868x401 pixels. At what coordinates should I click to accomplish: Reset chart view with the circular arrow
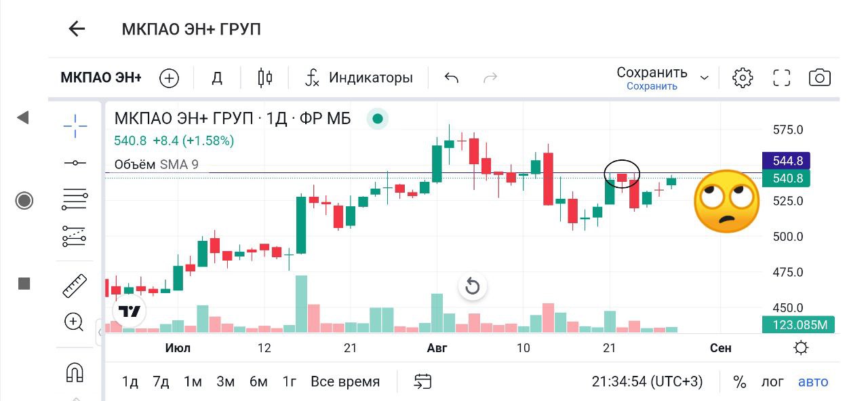pyautogui.click(x=473, y=286)
